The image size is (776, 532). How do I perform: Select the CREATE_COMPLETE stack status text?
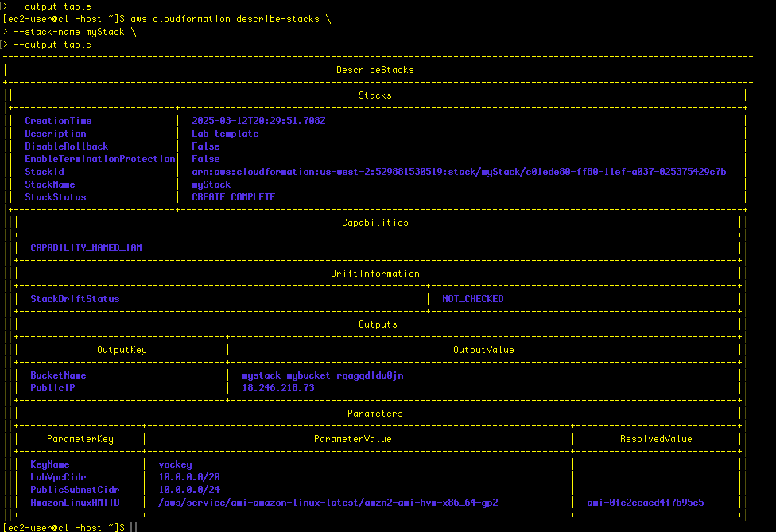pos(233,197)
